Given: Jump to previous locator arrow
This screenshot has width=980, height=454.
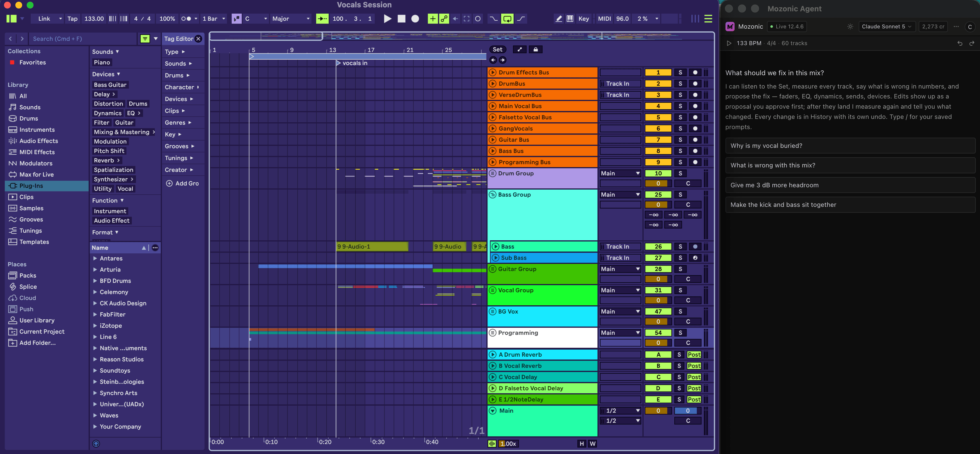Looking at the screenshot, I should (x=493, y=60).
